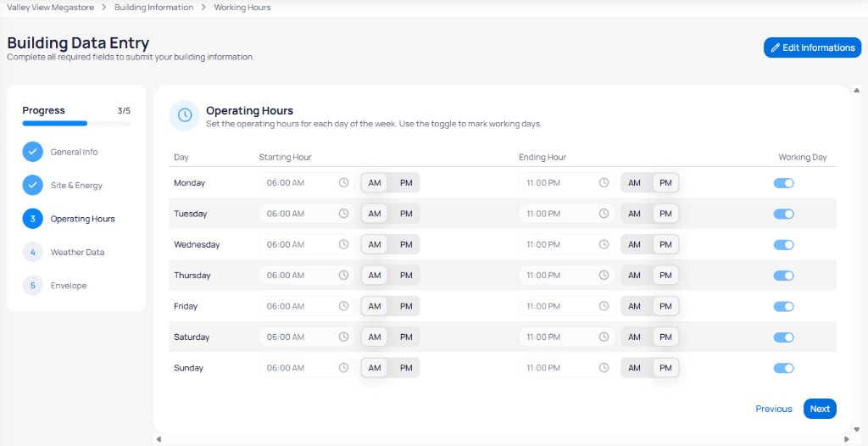
Task: Click clock icon in Tuesday starting hour
Action: [344, 214]
